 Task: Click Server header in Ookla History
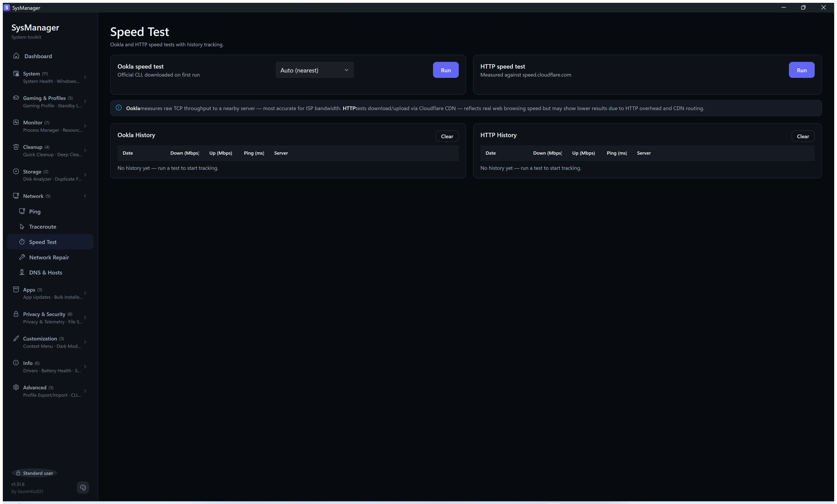point(281,153)
